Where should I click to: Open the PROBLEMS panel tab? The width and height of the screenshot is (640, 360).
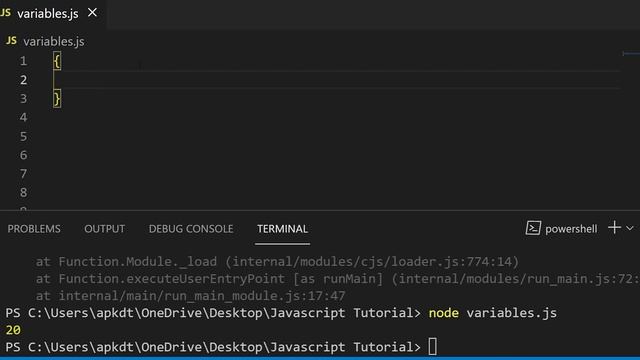pyautogui.click(x=34, y=229)
